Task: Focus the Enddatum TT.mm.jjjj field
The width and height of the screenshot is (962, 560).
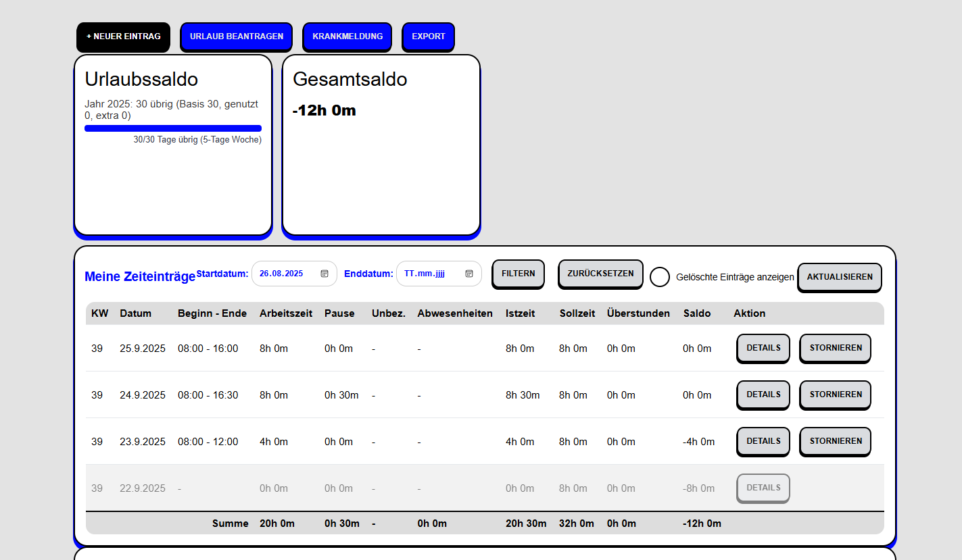Action: pos(425,274)
